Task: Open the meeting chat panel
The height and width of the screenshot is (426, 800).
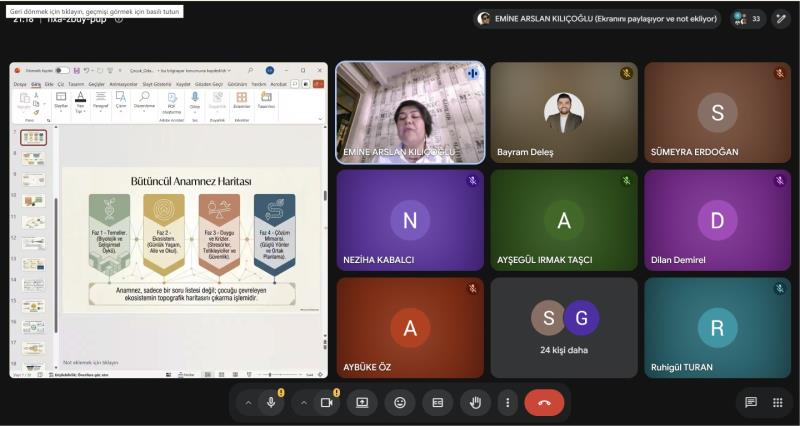Action: (x=751, y=403)
